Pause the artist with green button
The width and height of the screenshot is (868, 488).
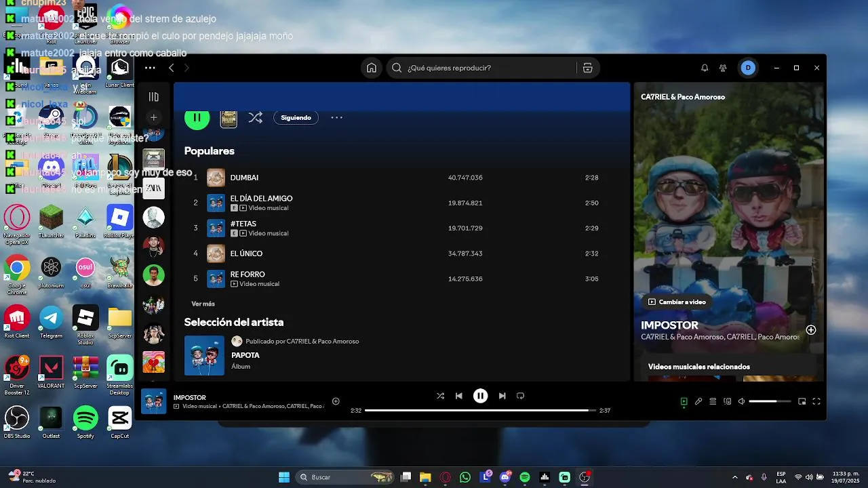197,118
